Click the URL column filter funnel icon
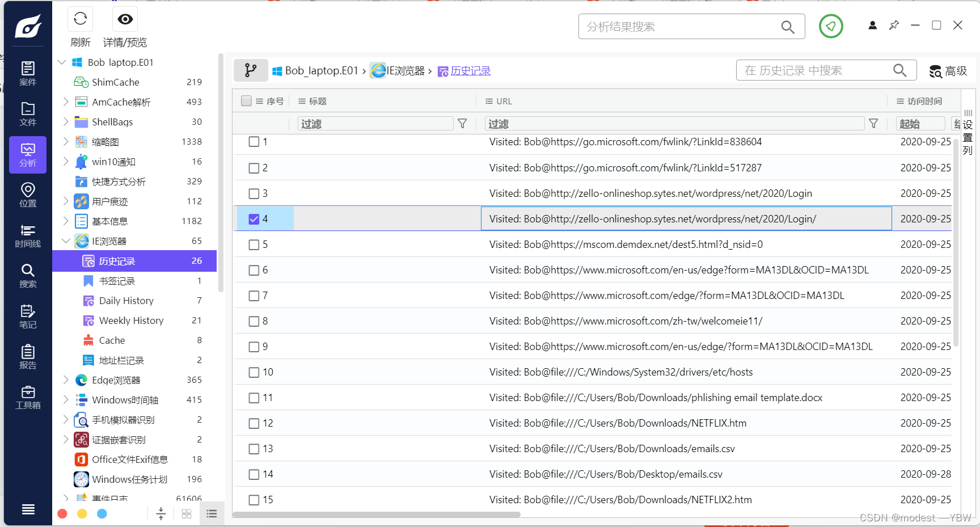The width and height of the screenshot is (980, 527). pyautogui.click(x=873, y=124)
